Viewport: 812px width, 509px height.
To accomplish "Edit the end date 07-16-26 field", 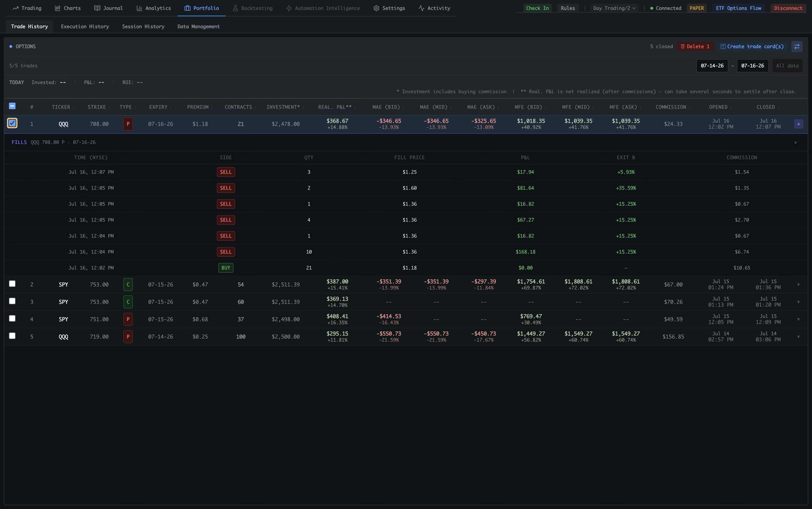I will pos(752,66).
